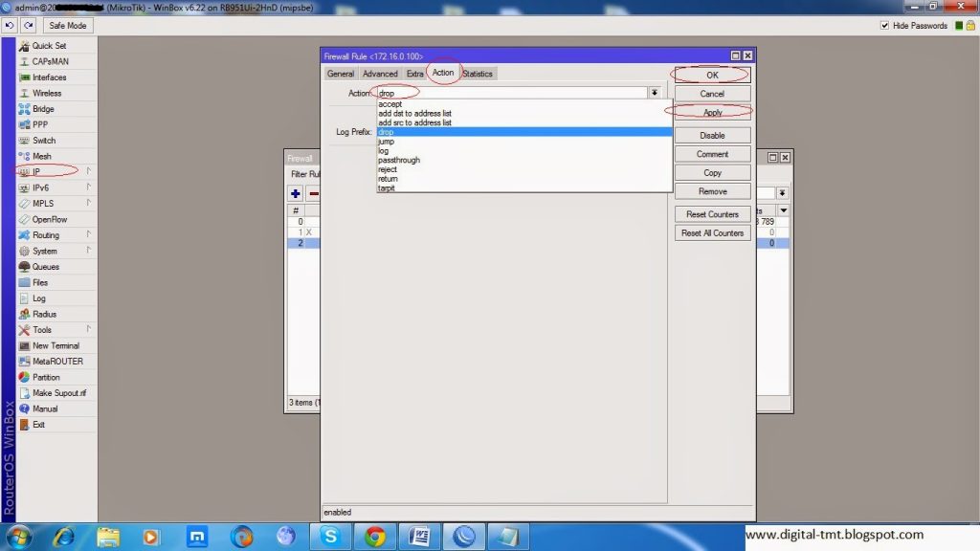Open Bridge menu
Image resolution: width=980 pixels, height=551 pixels.
56,109
